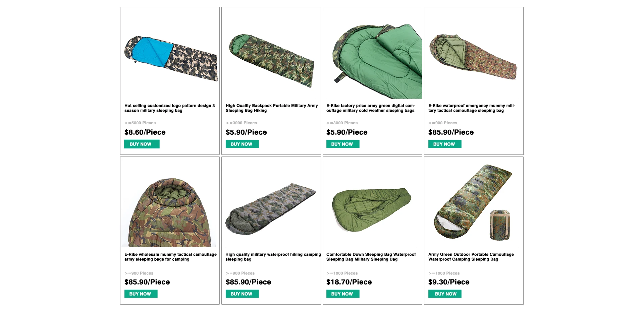Open High Quality Backpack Portable sleeping bag image

coord(272,61)
